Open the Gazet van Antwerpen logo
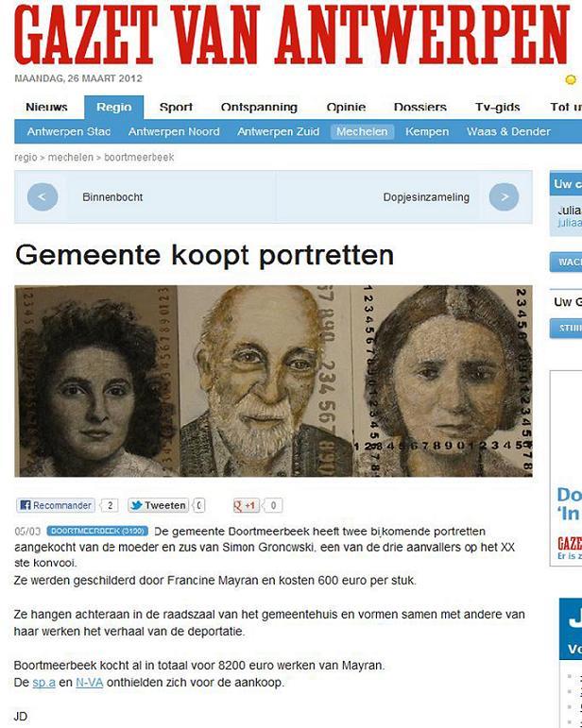The height and width of the screenshot is (728, 582). pyautogui.click(x=292, y=34)
